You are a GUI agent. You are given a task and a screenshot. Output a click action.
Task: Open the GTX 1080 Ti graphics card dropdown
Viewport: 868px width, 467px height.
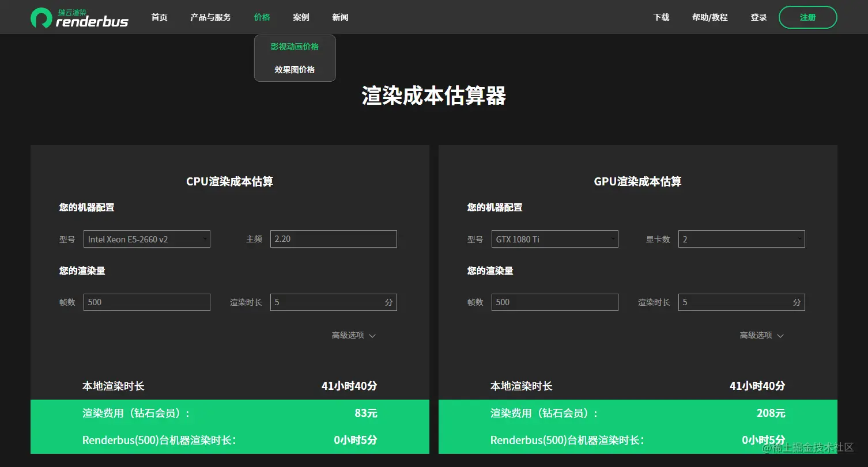click(554, 239)
